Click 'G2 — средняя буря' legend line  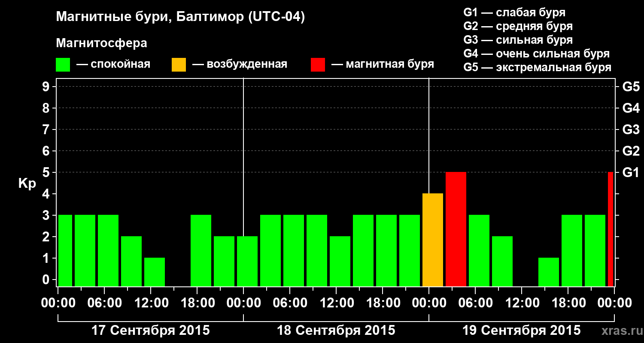tap(518, 26)
